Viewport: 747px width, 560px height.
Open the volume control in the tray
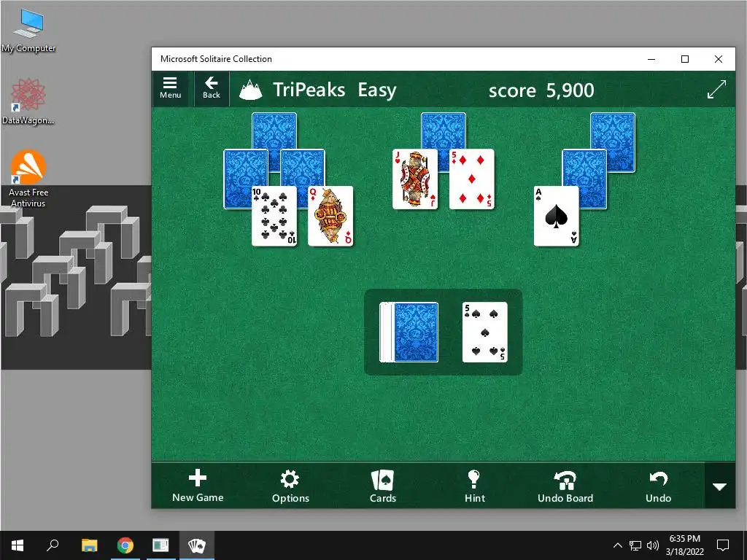653,545
